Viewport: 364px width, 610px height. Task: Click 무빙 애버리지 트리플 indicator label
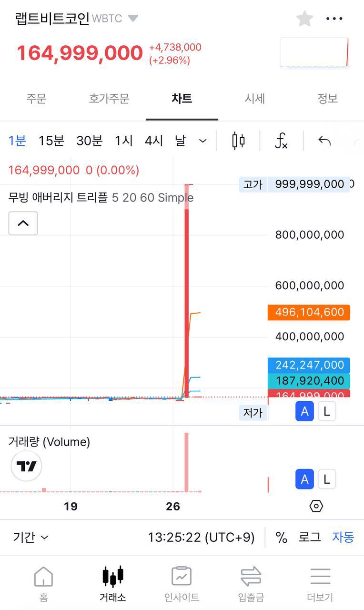[x=58, y=197]
